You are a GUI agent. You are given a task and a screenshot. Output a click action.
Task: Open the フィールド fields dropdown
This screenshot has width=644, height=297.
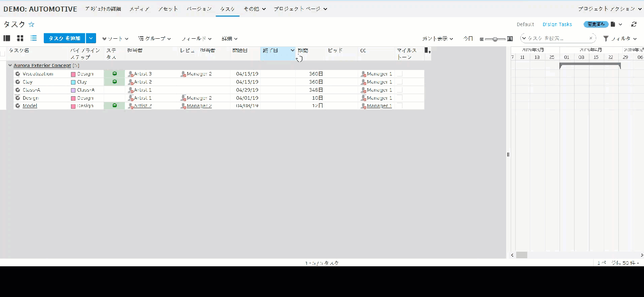(196, 38)
